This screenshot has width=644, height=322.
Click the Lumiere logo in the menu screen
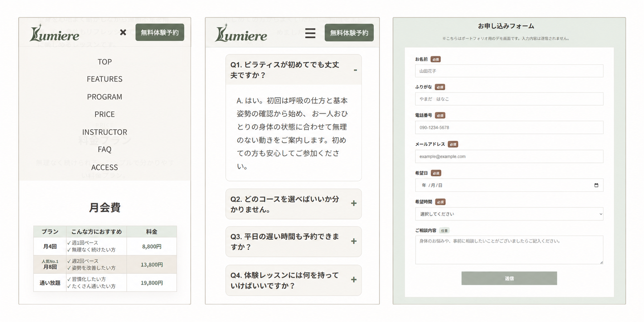coord(54,33)
